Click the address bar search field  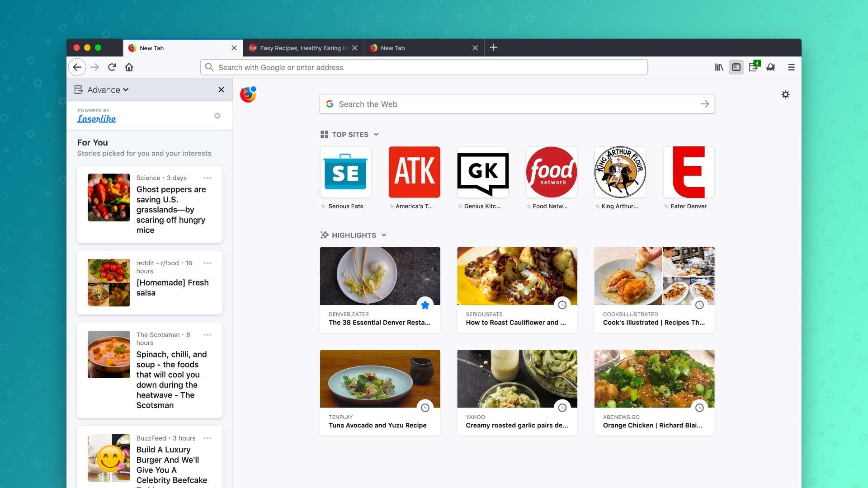click(424, 67)
